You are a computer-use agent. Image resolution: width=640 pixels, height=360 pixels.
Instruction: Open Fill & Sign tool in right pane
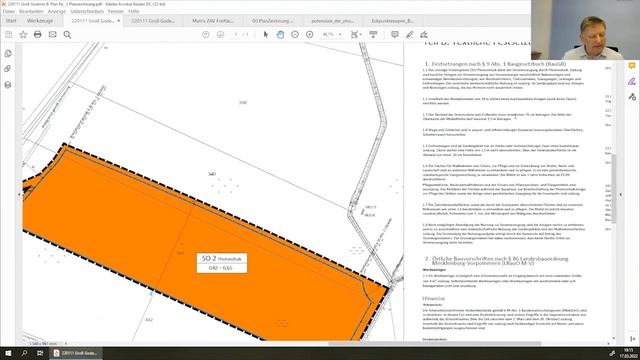click(x=632, y=82)
